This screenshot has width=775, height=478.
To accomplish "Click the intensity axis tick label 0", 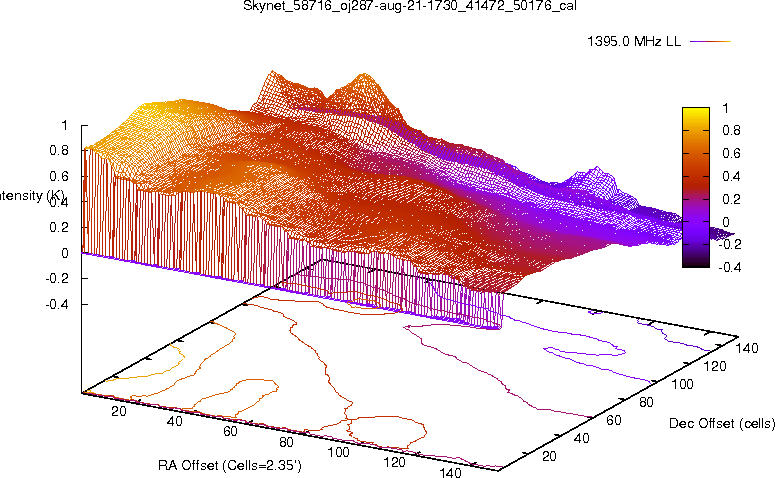I will tap(64, 253).
